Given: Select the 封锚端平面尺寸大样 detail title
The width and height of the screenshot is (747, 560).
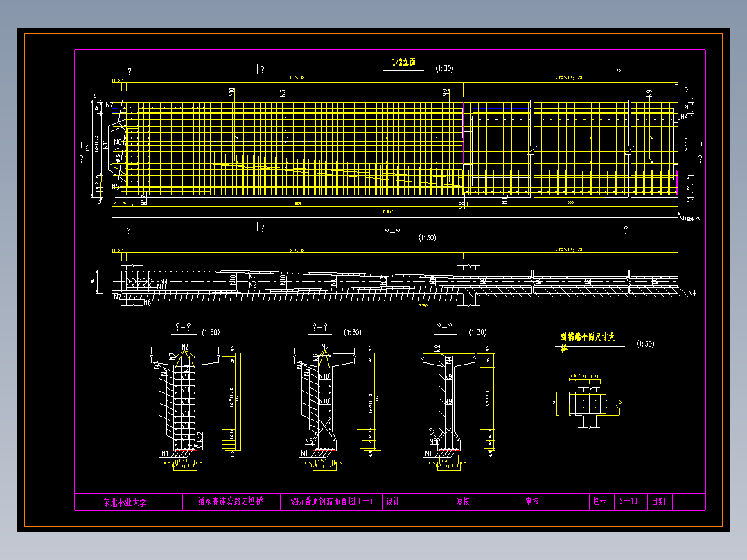Looking at the screenshot, I should tap(588, 341).
